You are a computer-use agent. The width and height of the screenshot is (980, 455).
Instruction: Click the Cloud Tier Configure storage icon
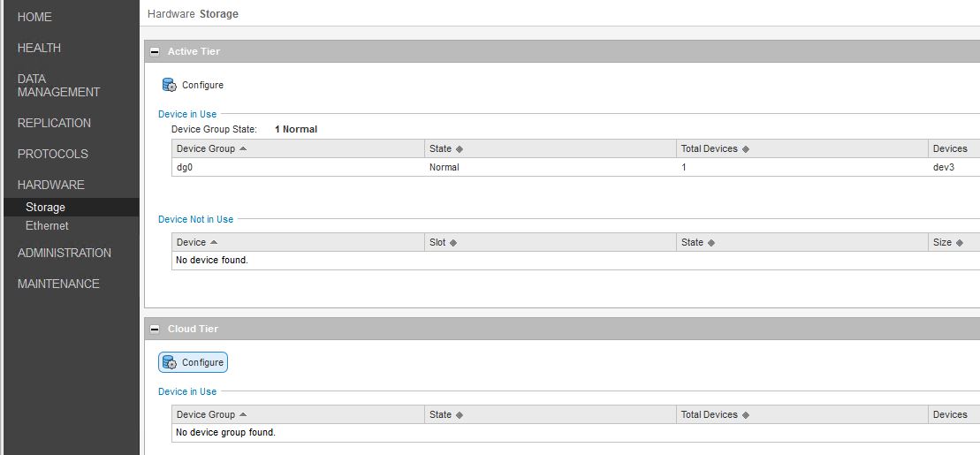coord(170,363)
